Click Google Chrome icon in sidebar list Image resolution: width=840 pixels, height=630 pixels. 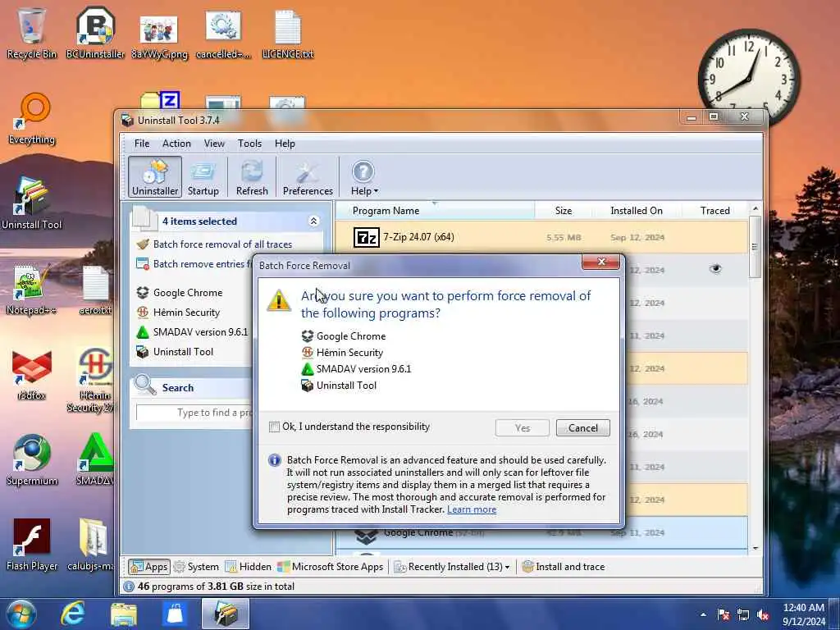point(143,293)
